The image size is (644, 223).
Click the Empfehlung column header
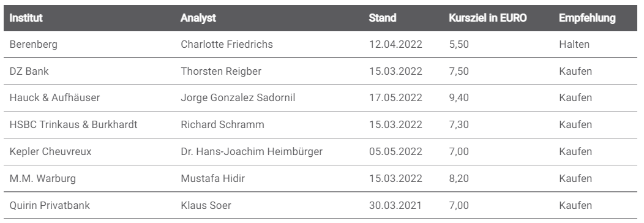click(x=587, y=18)
